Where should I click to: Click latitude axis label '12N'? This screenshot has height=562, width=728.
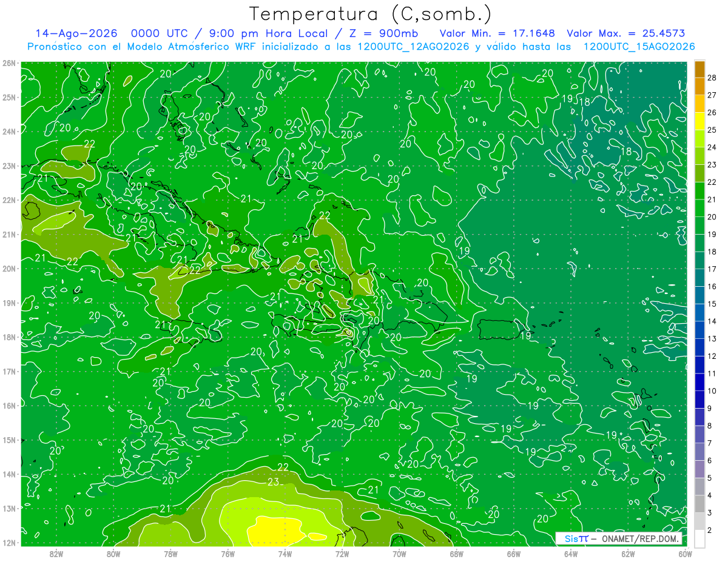[8, 543]
